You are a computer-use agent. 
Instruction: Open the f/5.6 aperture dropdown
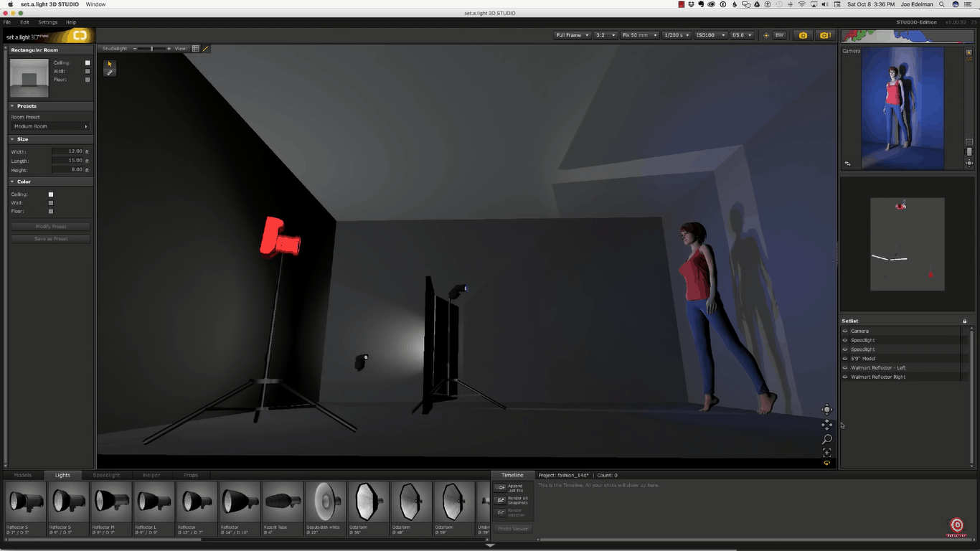tap(743, 35)
